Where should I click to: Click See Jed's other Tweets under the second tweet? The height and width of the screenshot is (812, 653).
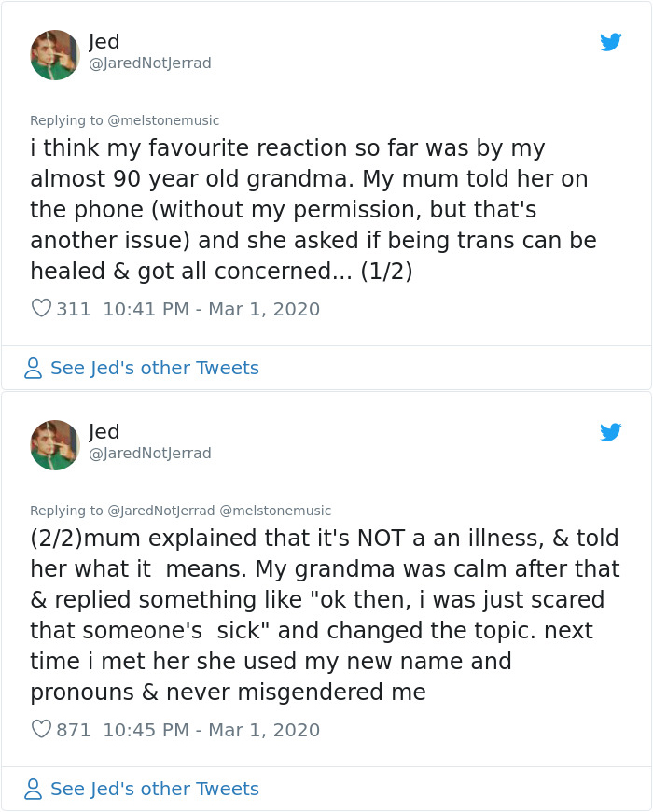pyautogui.click(x=154, y=789)
